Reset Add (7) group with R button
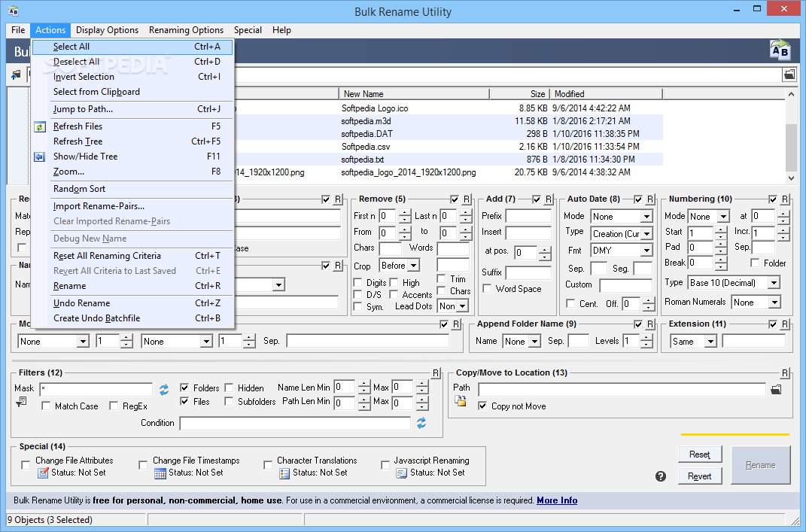The width and height of the screenshot is (806, 532). (549, 199)
